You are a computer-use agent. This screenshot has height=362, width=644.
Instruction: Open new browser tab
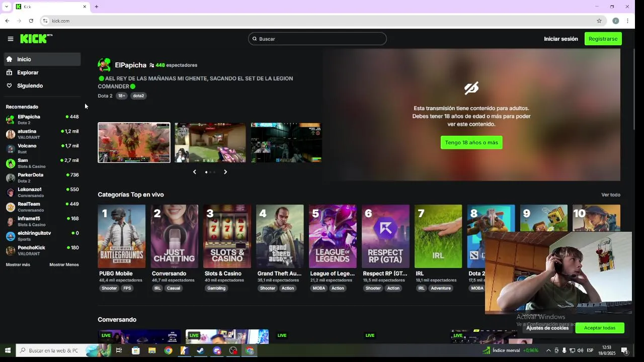click(96, 7)
